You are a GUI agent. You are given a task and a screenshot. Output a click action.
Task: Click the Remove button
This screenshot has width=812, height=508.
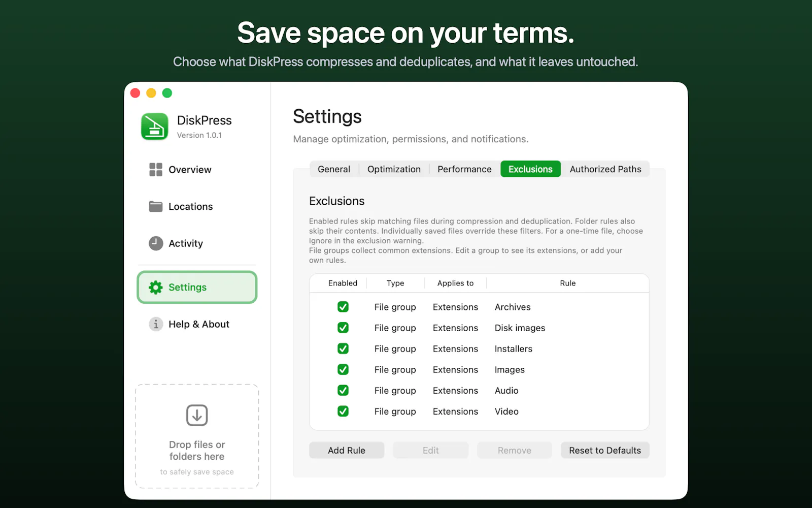(x=514, y=450)
